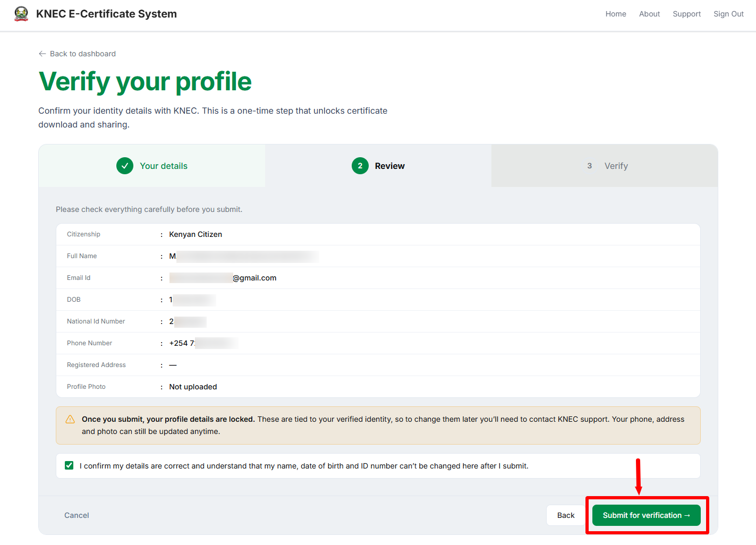This screenshot has height=545, width=756.
Task: Click the Full Name label
Action: [82, 256]
